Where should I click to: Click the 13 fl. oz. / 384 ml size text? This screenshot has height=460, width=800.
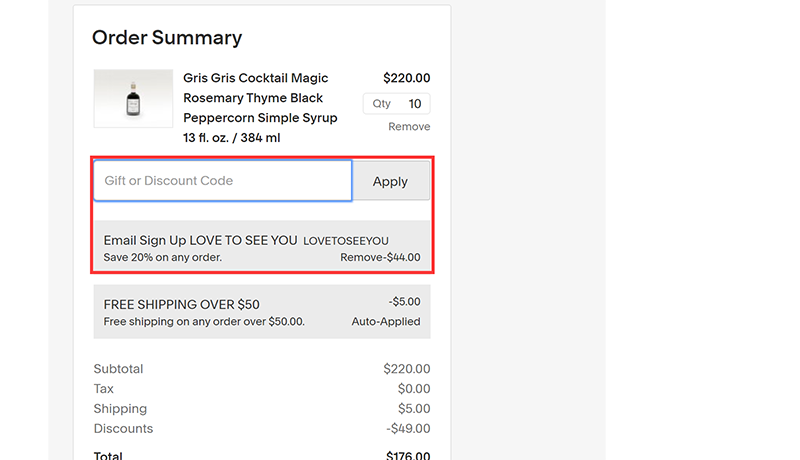tap(231, 138)
